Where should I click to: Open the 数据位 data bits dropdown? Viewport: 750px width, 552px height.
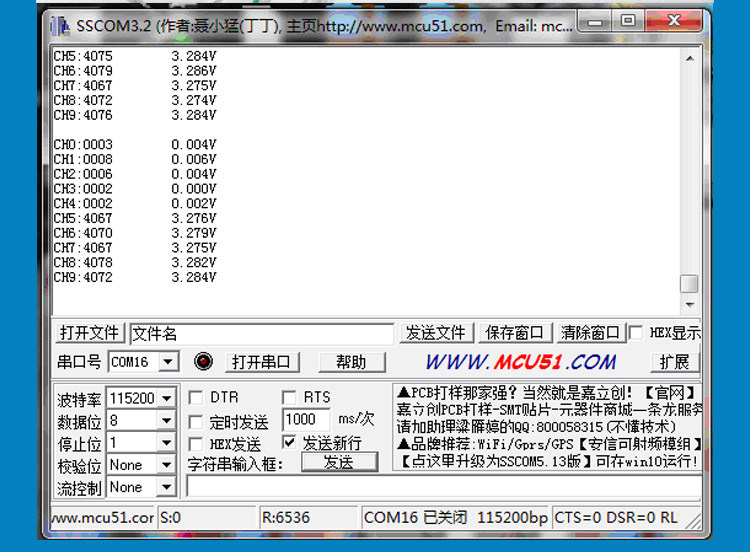click(166, 420)
